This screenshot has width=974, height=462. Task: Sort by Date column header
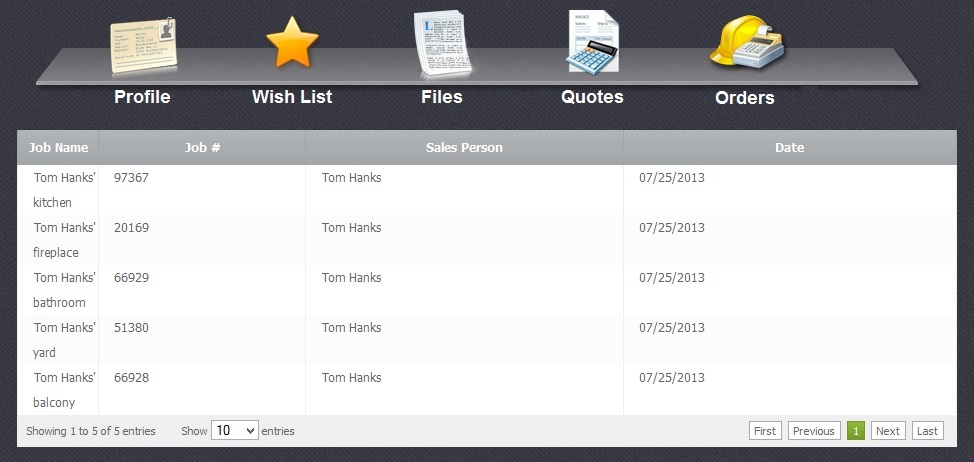(x=789, y=148)
